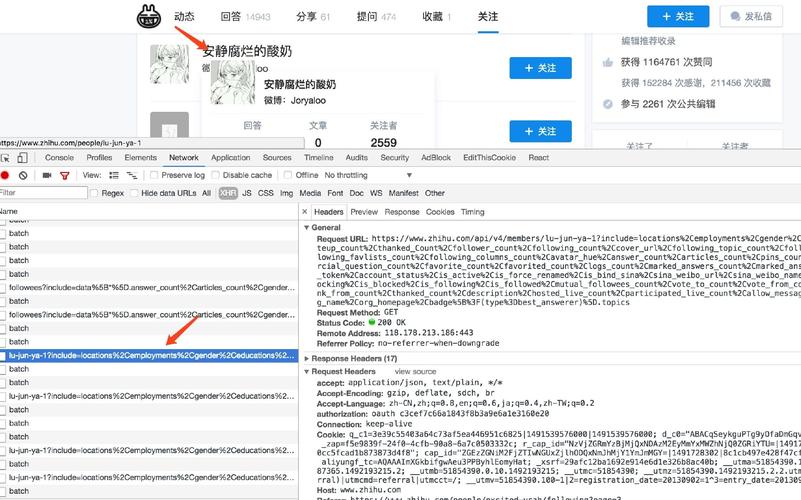Viewport: 801px width, 500px height.
Task: Filter requests by WS
Action: point(376,193)
